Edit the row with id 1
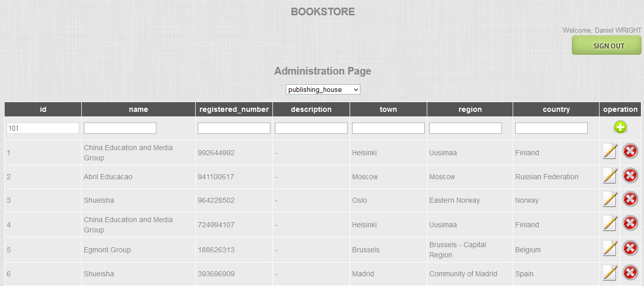This screenshot has width=644, height=286. pos(610,152)
